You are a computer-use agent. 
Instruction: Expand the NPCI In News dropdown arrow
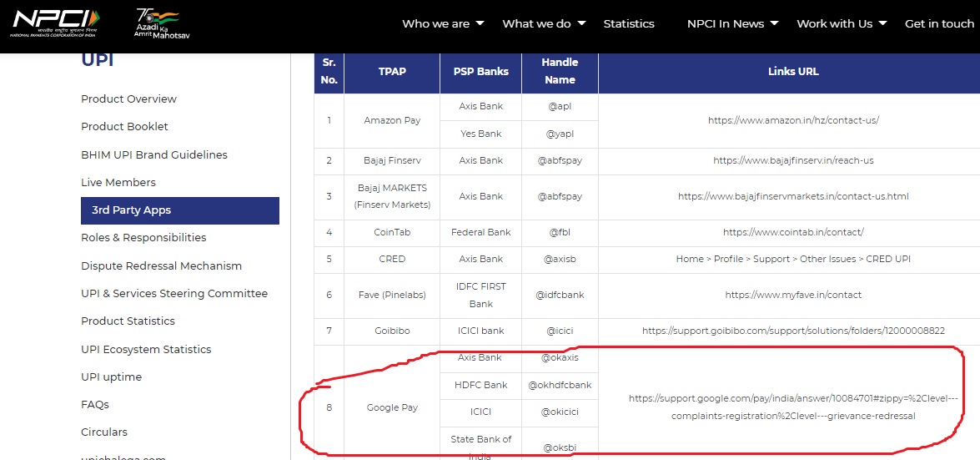(x=775, y=23)
